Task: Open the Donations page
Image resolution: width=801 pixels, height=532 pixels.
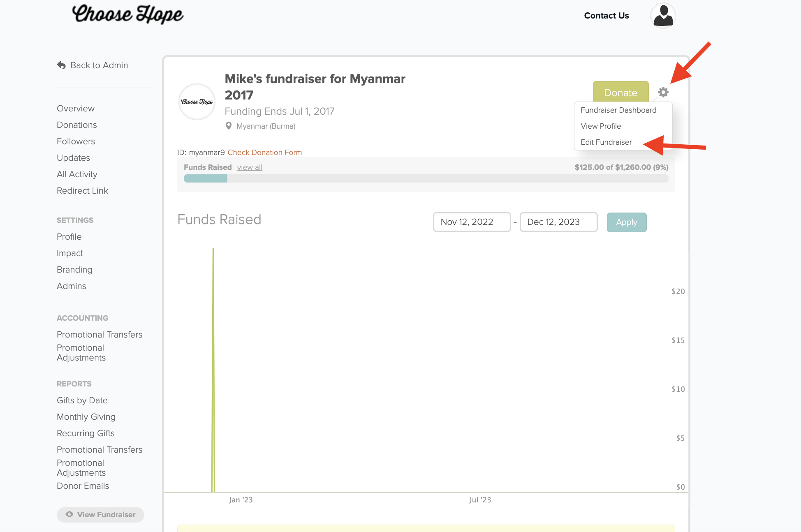Action: click(x=77, y=125)
